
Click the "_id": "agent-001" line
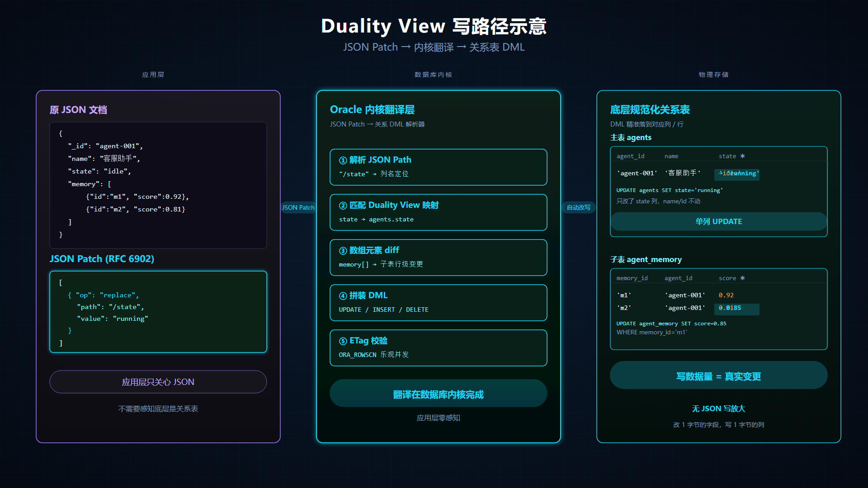(105, 146)
